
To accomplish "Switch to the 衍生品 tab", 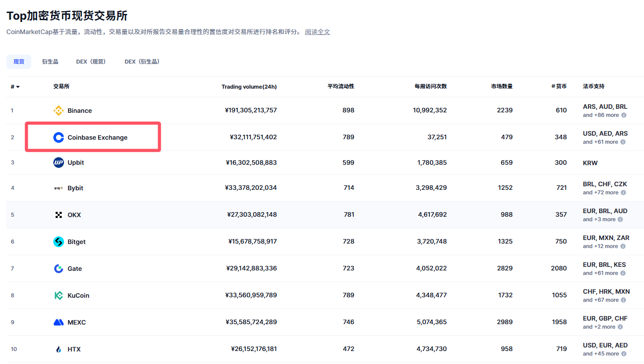I will click(50, 61).
